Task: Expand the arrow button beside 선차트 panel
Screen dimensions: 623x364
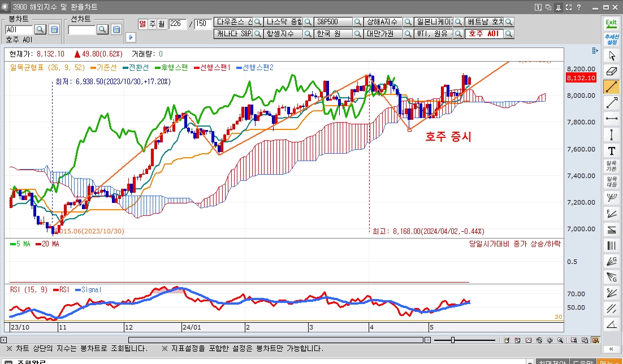Action: tap(131, 37)
